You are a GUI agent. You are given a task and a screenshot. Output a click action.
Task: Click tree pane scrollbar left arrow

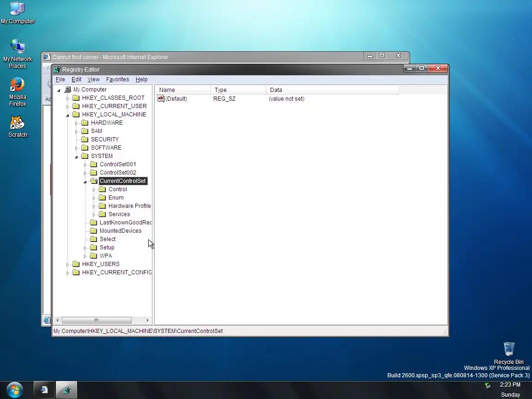click(x=57, y=320)
